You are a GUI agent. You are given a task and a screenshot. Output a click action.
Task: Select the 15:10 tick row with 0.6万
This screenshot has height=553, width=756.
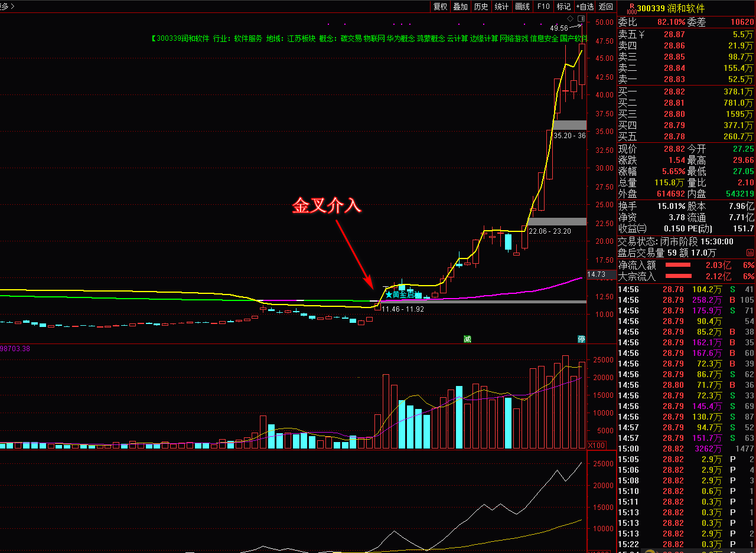(686, 491)
